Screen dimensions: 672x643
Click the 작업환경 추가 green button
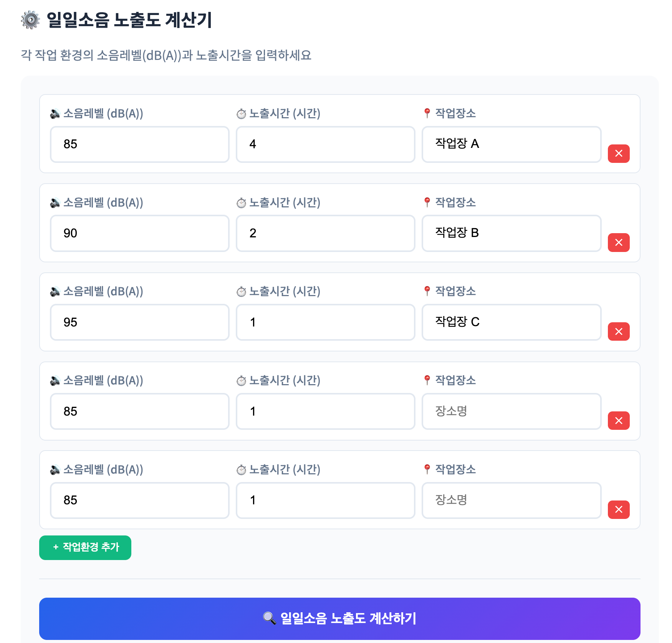[85, 548]
